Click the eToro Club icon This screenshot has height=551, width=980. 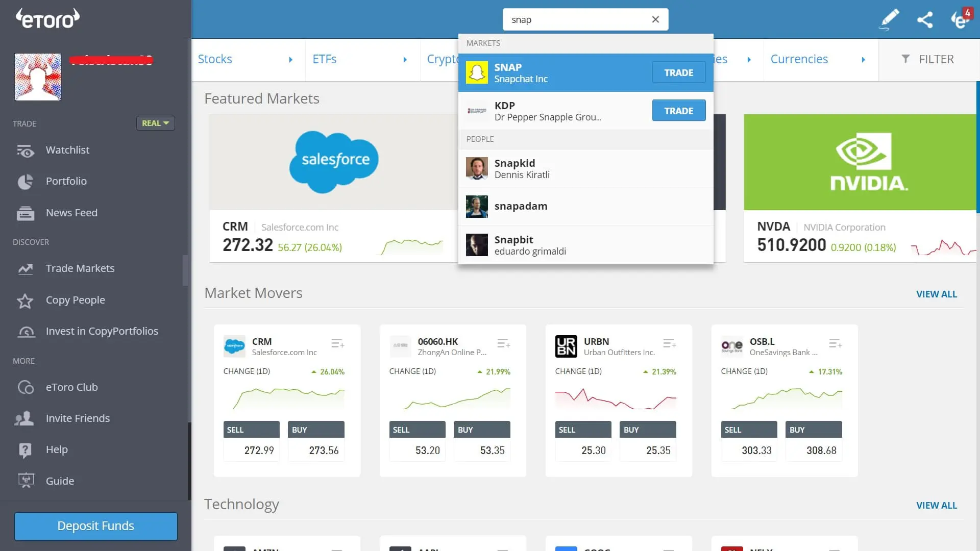point(26,388)
